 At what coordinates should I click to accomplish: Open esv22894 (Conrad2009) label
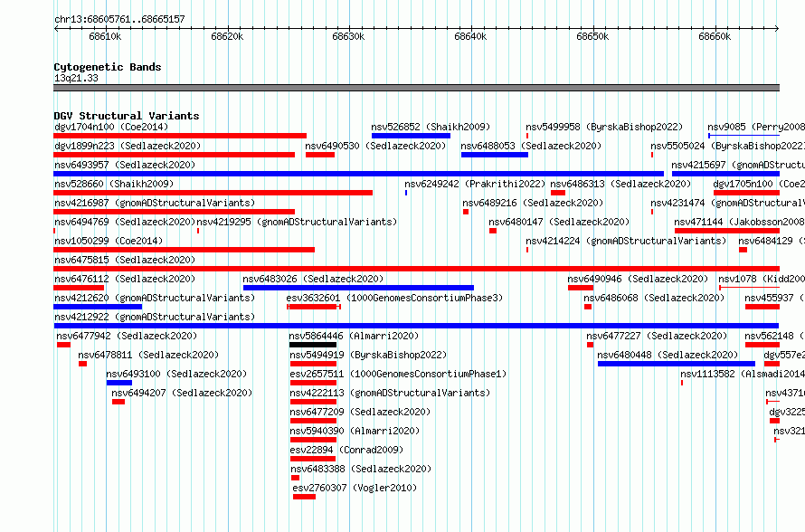346,450
